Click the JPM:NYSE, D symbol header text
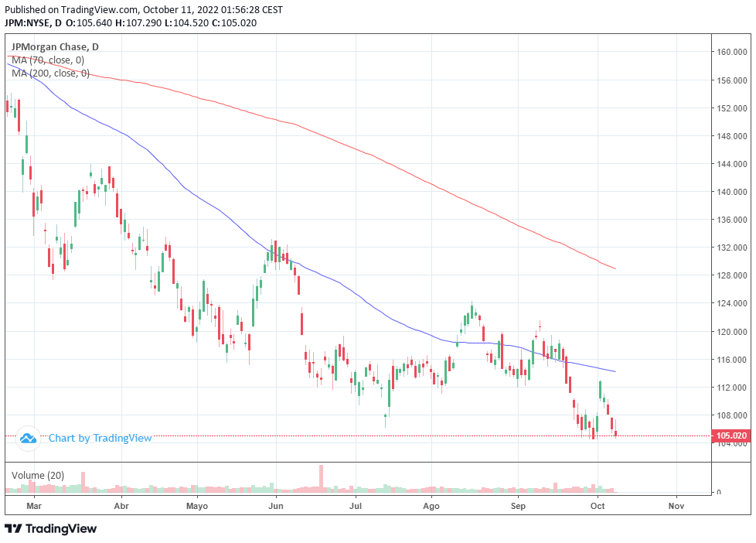This screenshot has height=543, width=756. pyautogui.click(x=33, y=22)
